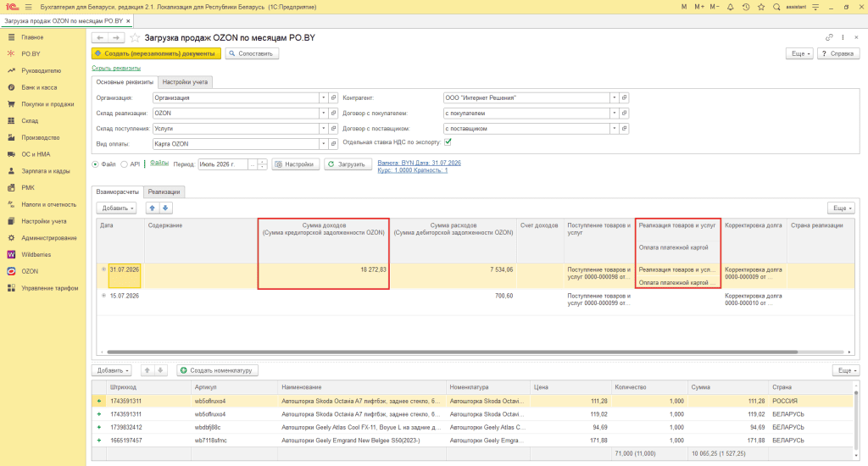868x466 pixels.
Task: Open the Файлы link
Action: click(159, 163)
